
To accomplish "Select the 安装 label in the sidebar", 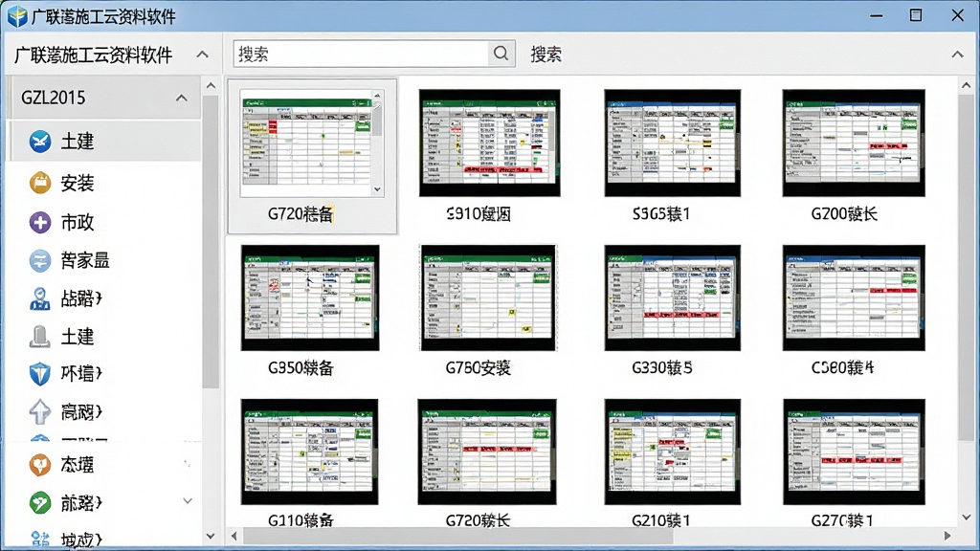I will [x=78, y=183].
